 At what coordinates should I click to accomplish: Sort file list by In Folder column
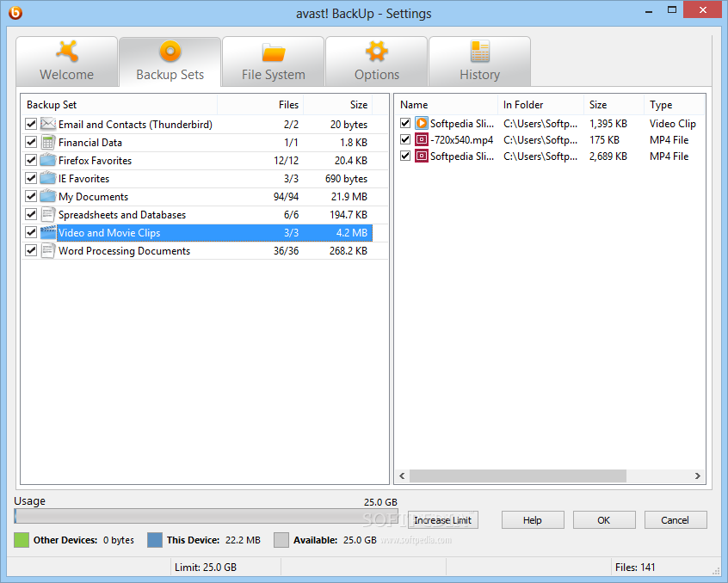tap(540, 105)
